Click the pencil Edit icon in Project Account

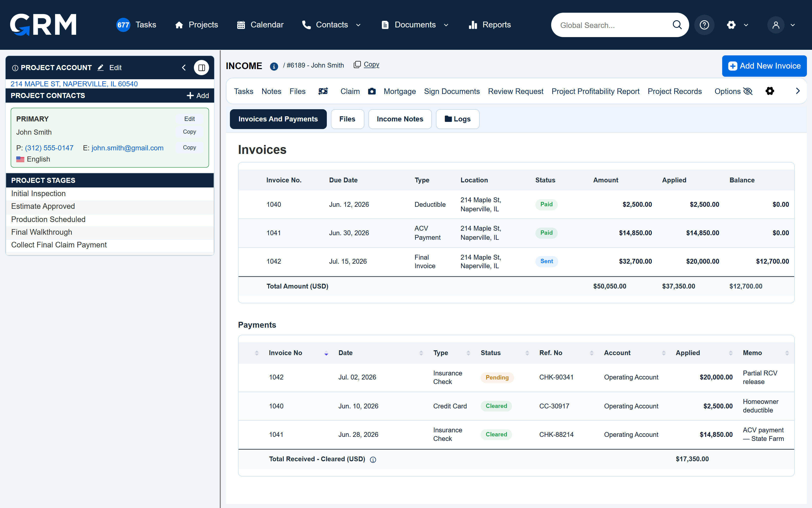point(100,68)
